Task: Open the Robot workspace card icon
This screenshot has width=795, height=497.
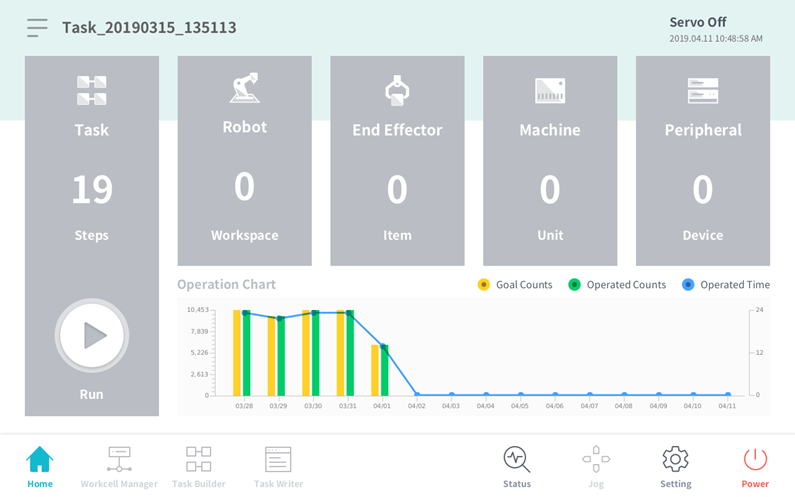Action: click(x=245, y=88)
